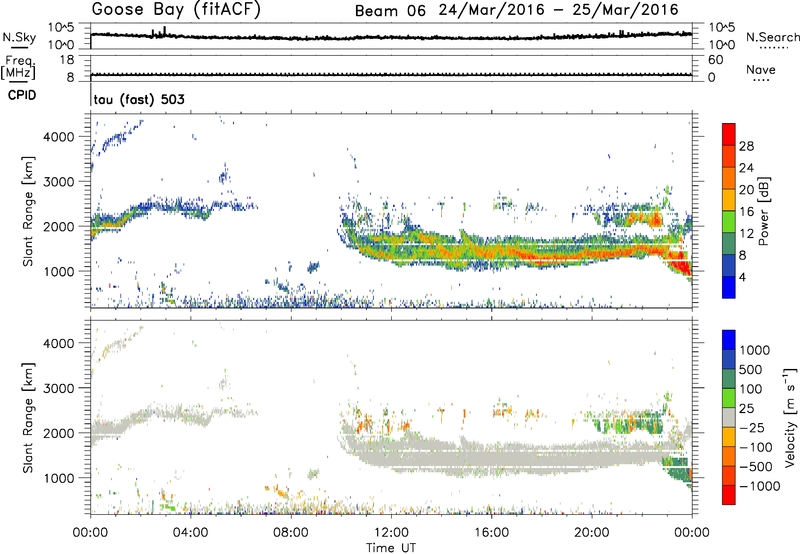The height and width of the screenshot is (554, 800).
Task: Click the 'Time UT' axis title
Action: [391, 548]
